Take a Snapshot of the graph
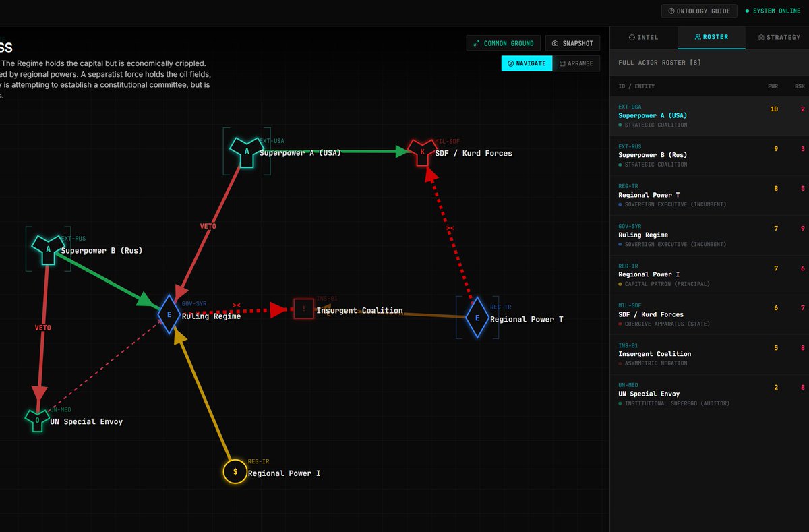Image resolution: width=809 pixels, height=532 pixels. [x=572, y=43]
